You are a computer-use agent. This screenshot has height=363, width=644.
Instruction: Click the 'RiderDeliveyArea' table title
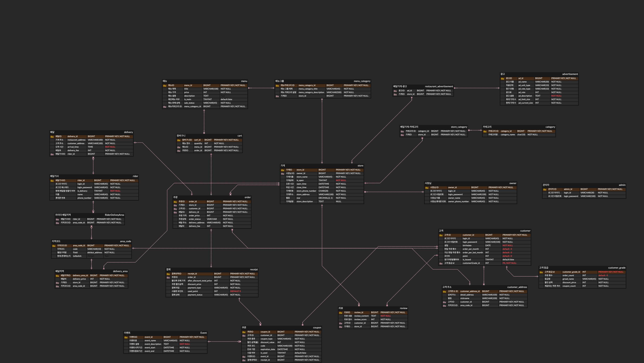114,215
